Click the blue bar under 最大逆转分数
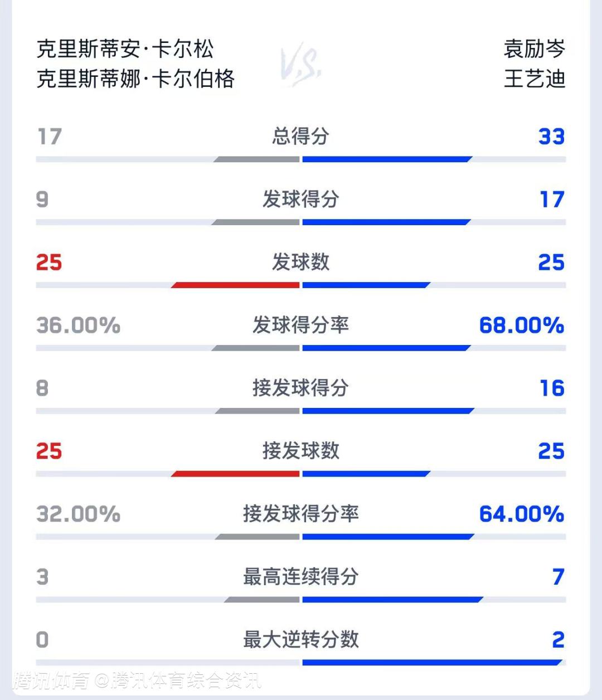602x700 pixels. 431,663
